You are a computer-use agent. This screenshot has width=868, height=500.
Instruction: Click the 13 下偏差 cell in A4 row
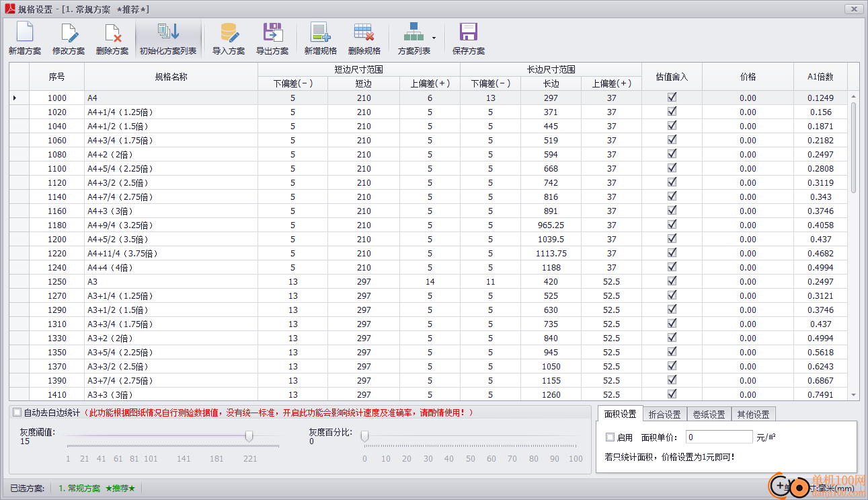[490, 98]
